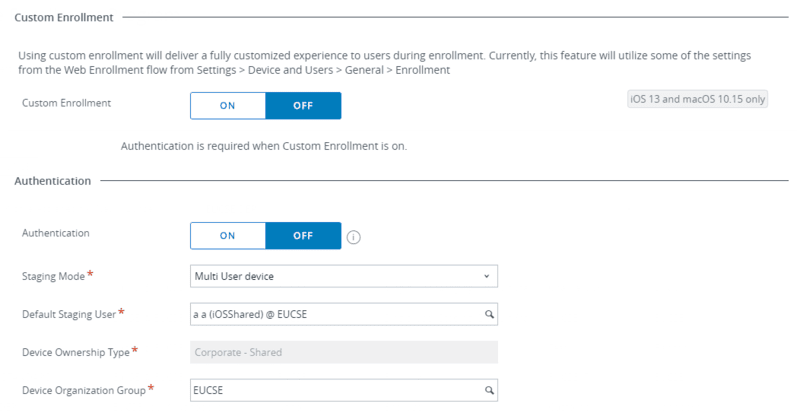Click the Device Organization Group field

coord(344,390)
